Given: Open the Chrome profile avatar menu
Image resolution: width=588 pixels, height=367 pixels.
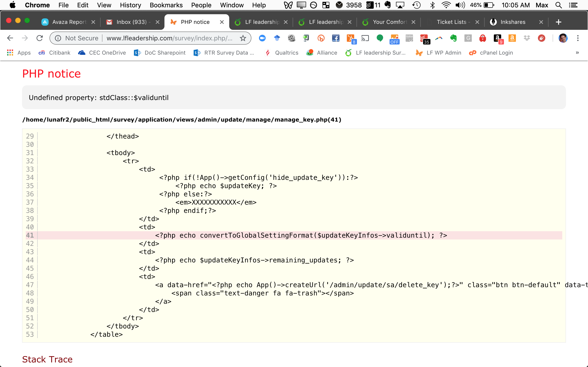Looking at the screenshot, I should (x=563, y=38).
